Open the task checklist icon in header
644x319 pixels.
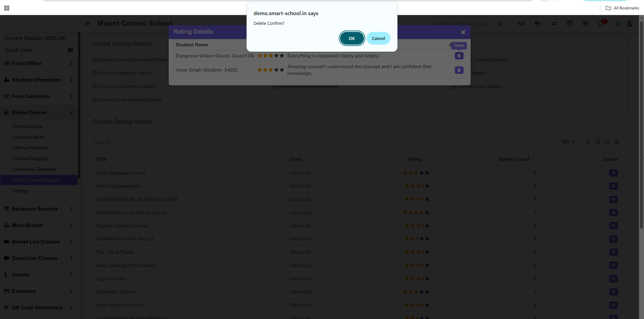click(x=585, y=24)
